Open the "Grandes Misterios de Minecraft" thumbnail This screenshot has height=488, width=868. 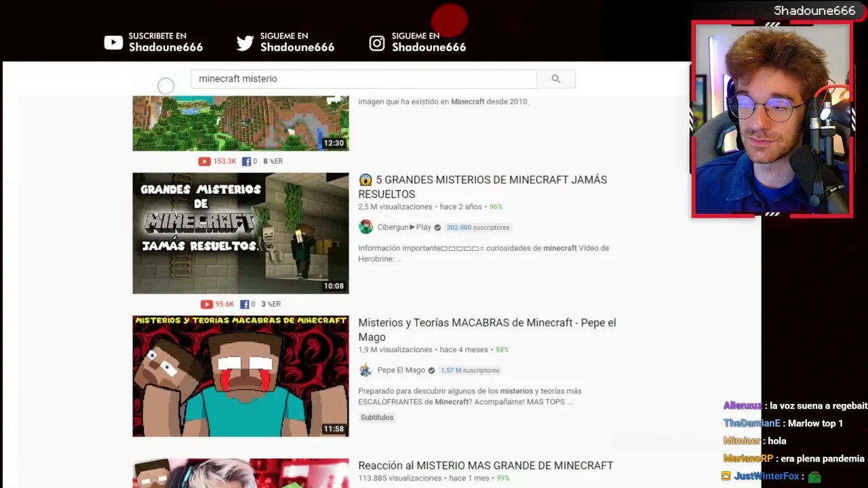[x=241, y=233]
